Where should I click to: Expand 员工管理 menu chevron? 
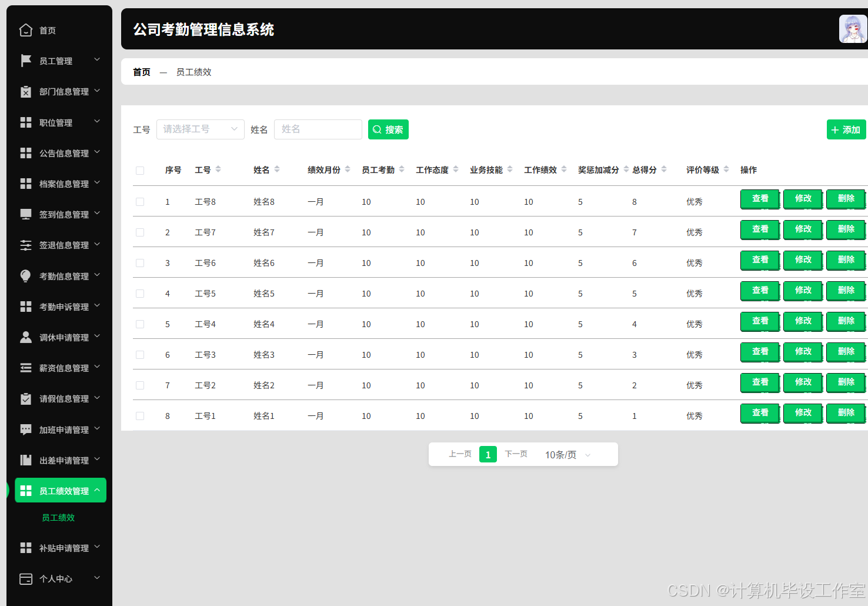coord(97,60)
